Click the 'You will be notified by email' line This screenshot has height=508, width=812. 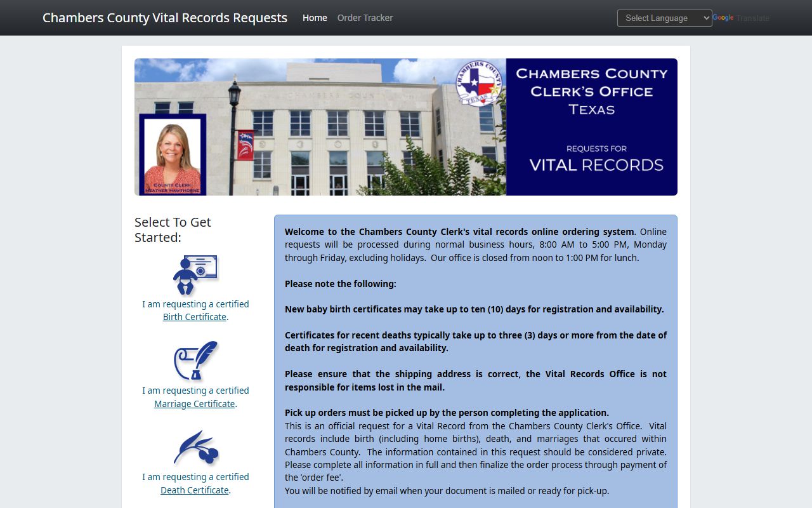(x=447, y=491)
